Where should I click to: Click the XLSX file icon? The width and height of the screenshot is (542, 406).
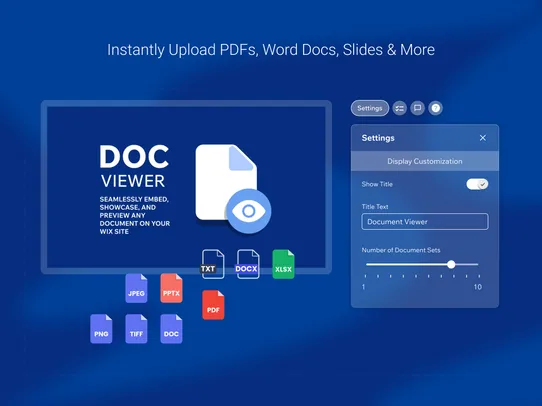pyautogui.click(x=283, y=264)
